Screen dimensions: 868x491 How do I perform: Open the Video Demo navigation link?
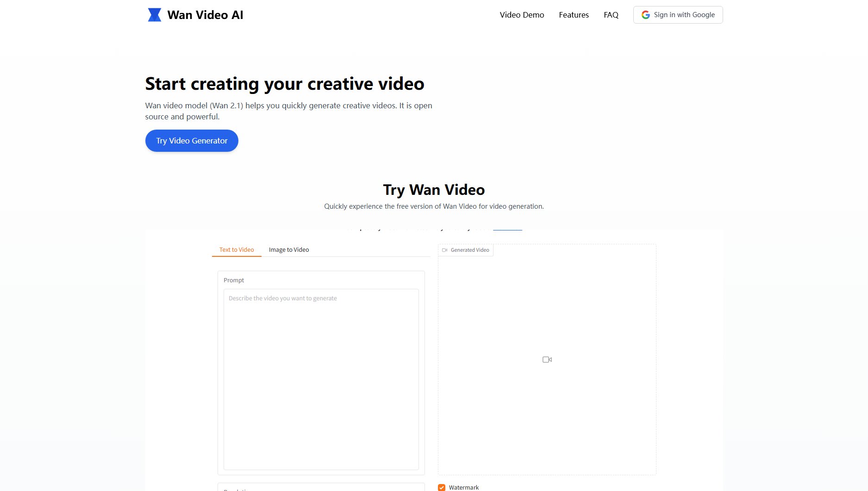click(x=522, y=15)
